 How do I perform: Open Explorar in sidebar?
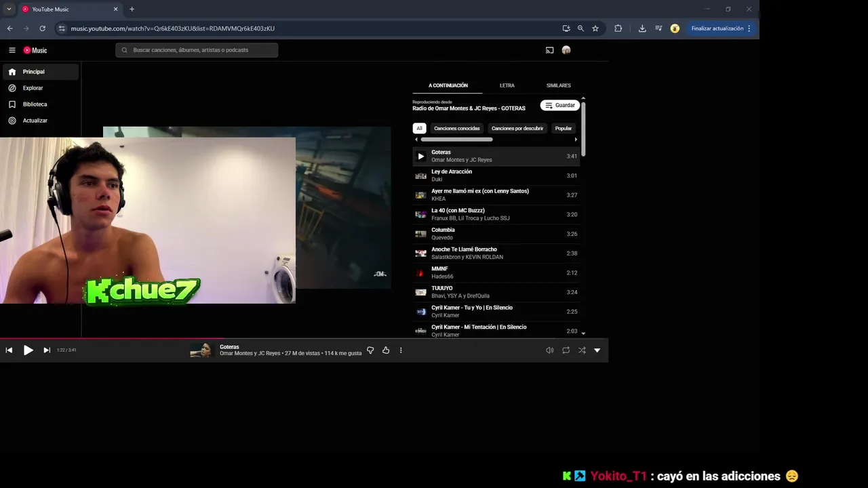41,88
